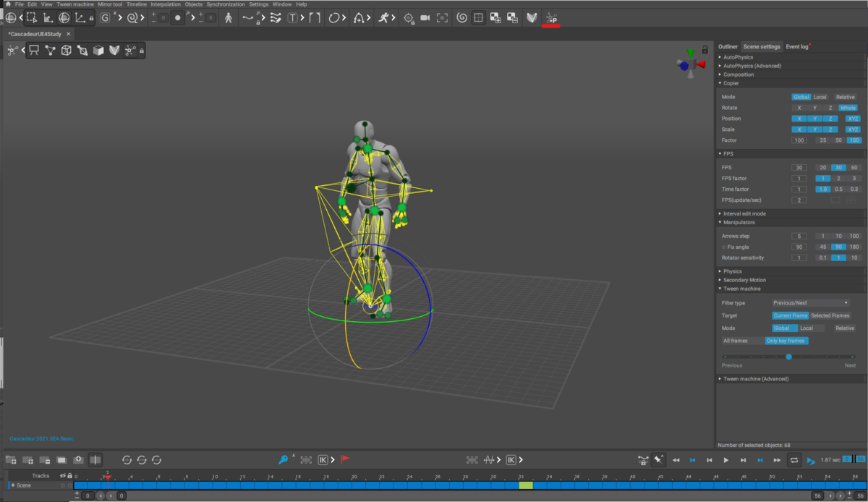Open the Tween machine menu
This screenshot has height=502, width=868.
(75, 4)
